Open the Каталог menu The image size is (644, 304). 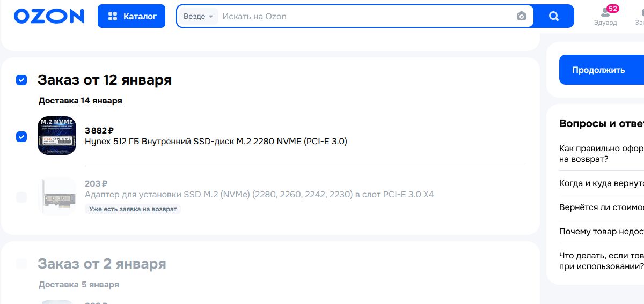click(131, 16)
